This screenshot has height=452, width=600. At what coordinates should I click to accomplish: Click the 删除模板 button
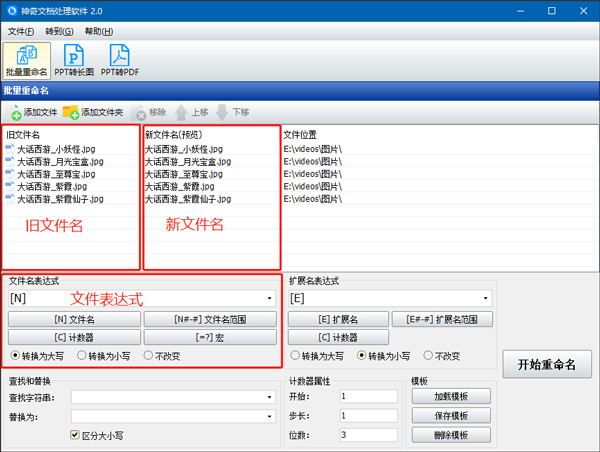451,435
